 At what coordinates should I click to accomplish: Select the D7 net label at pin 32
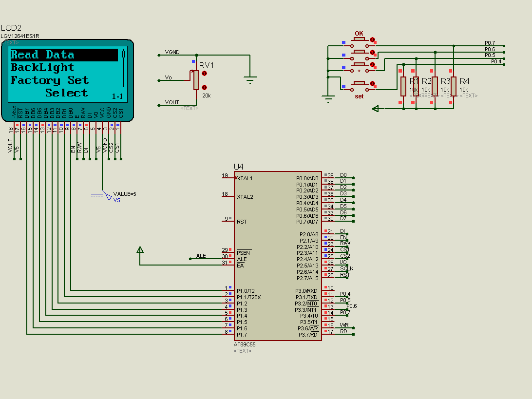[343, 218]
